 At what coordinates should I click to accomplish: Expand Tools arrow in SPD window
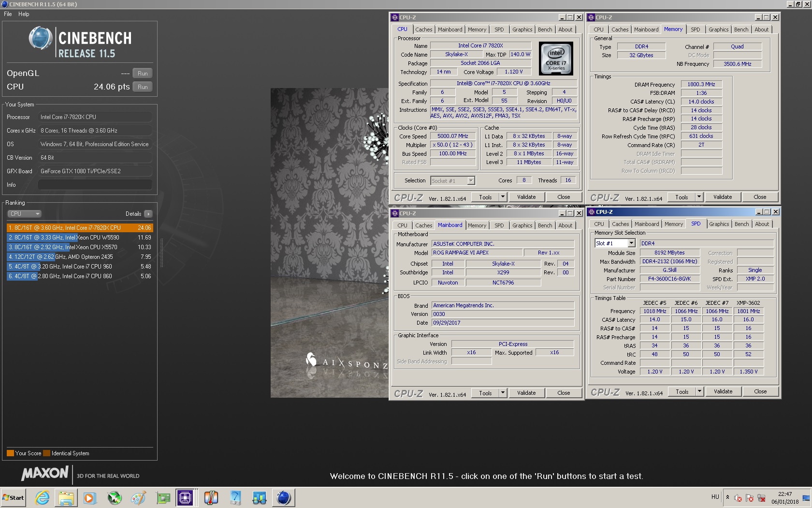click(699, 391)
